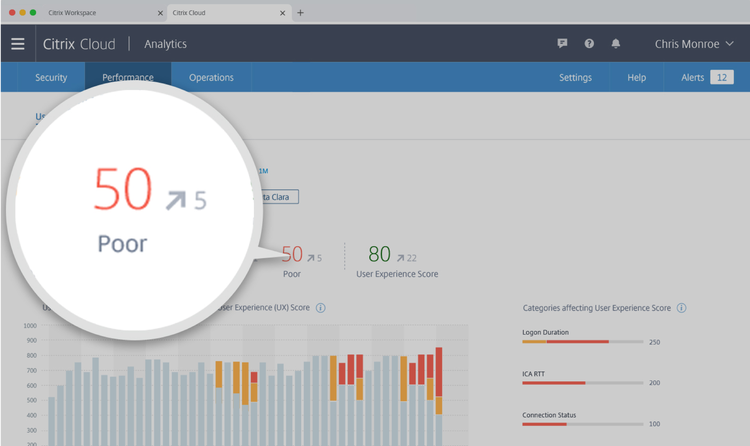Click the macOS green maximize window button
Screen dimensions: 750x446
[x=33, y=12]
